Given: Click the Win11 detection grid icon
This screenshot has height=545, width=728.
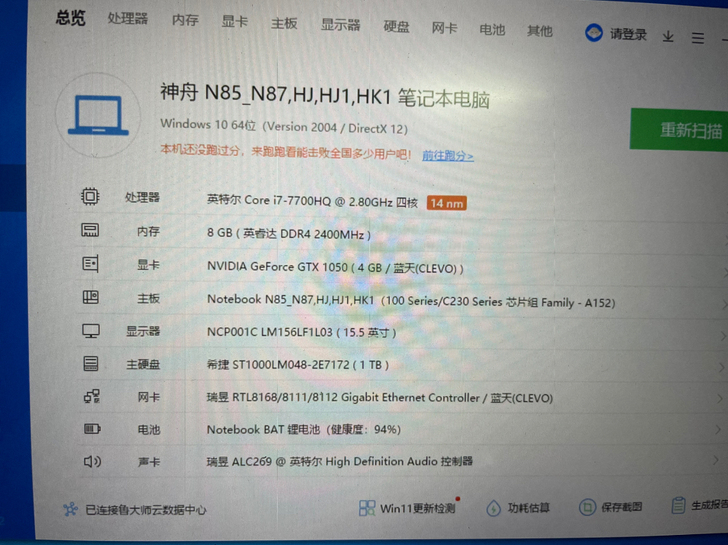Looking at the screenshot, I should coord(367,508).
